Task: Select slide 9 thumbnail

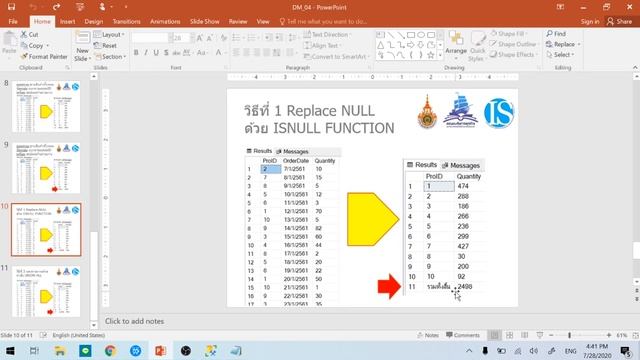Action: click(x=46, y=168)
